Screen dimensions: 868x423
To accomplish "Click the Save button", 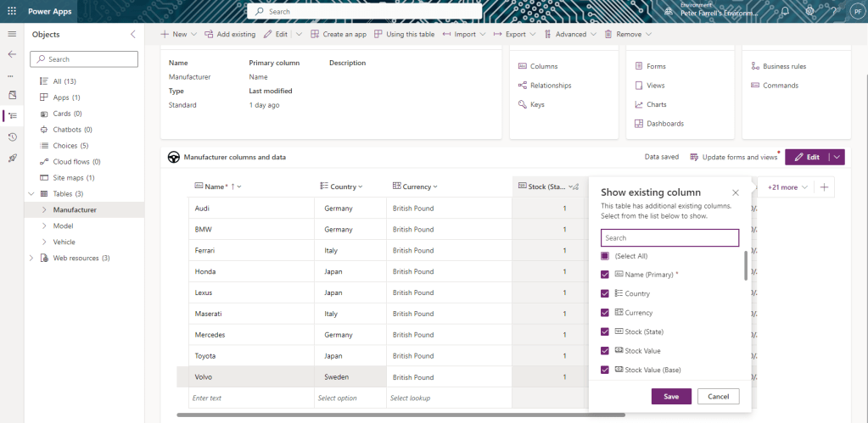I will click(671, 397).
